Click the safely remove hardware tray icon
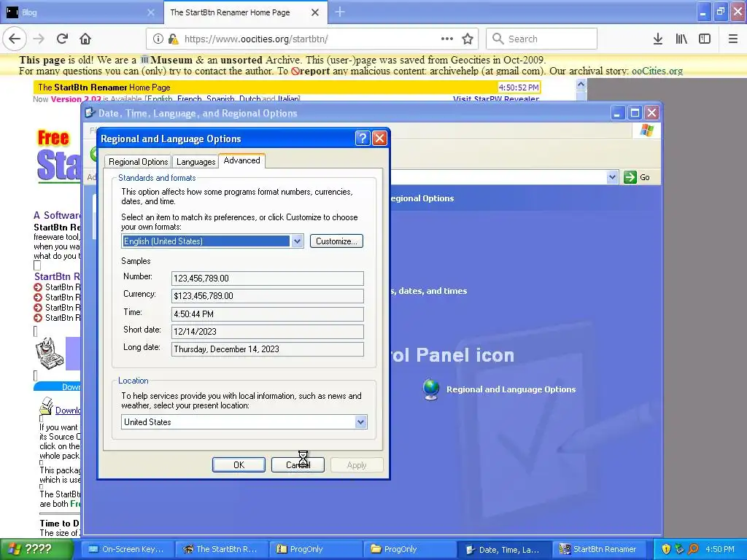Viewport: 747px width, 560px height. click(679, 549)
